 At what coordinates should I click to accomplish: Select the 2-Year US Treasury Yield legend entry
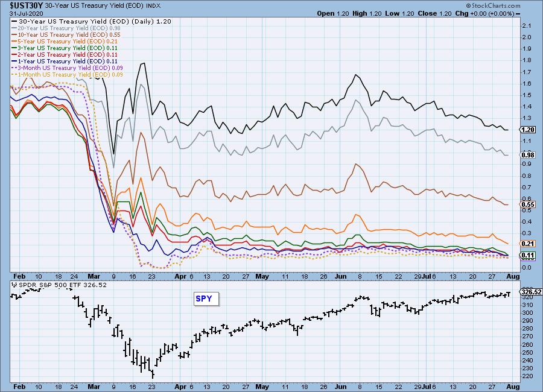[x=65, y=54]
